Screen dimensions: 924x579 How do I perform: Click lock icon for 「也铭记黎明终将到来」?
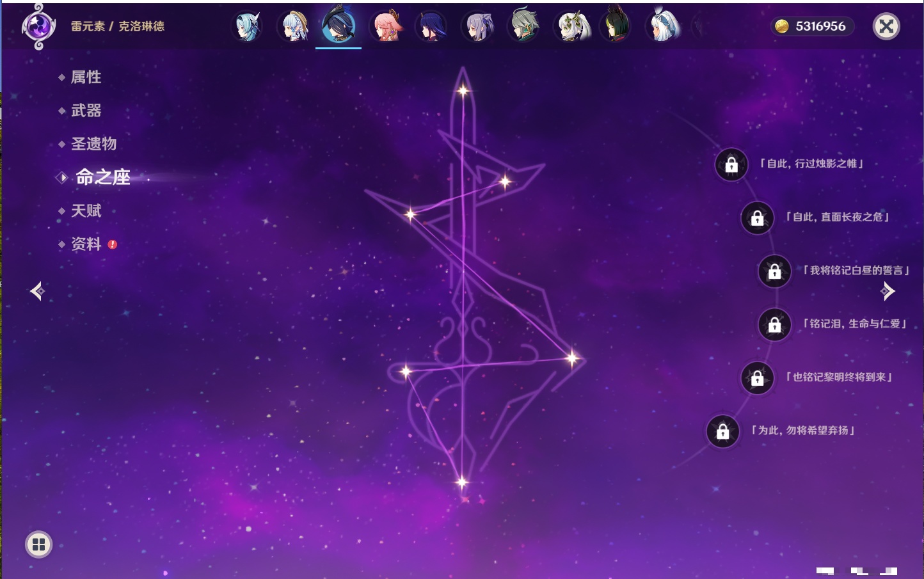point(757,378)
